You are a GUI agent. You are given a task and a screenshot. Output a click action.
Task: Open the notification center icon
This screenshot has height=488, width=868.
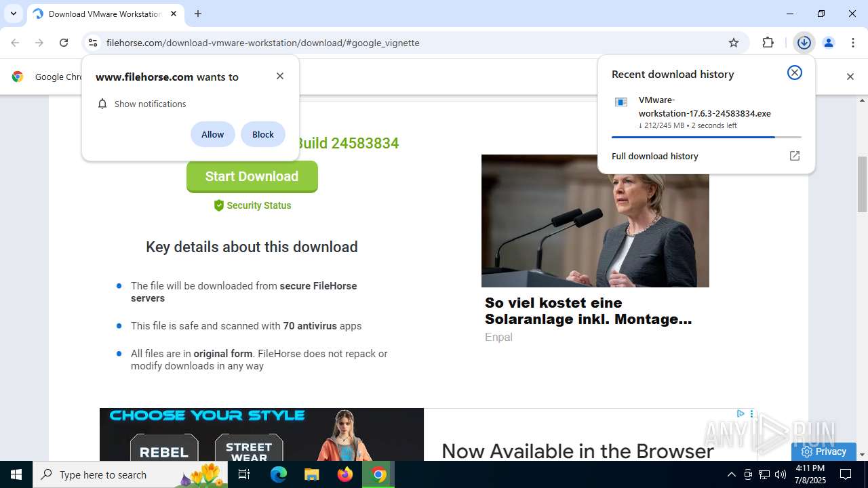(x=846, y=474)
